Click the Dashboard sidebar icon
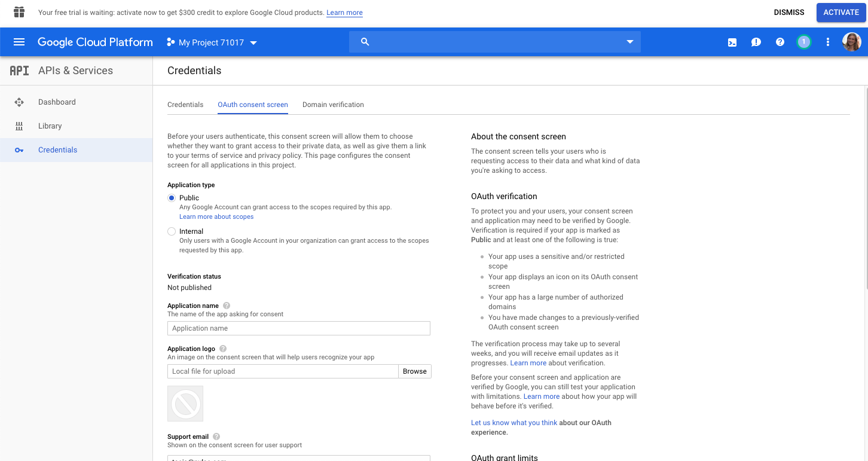 pos(19,102)
